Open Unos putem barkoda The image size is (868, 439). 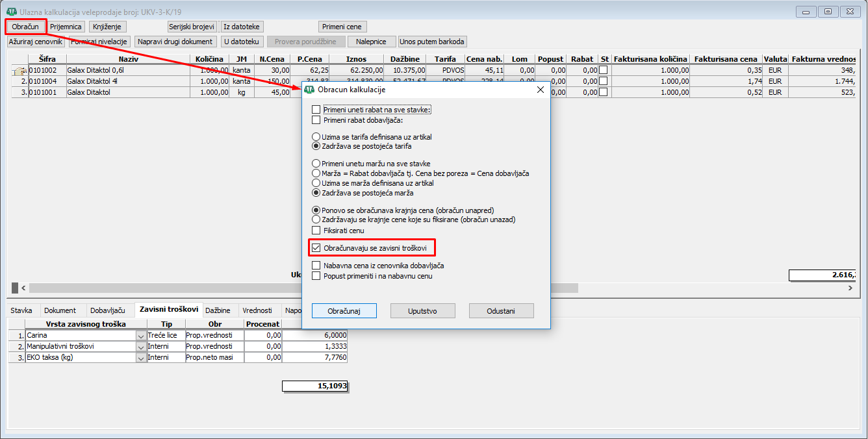(433, 42)
